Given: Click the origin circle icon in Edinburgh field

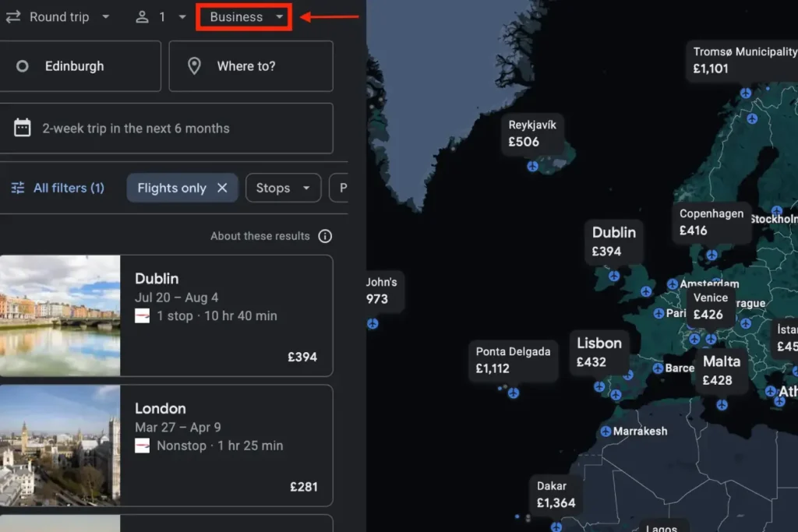Looking at the screenshot, I should [23, 66].
